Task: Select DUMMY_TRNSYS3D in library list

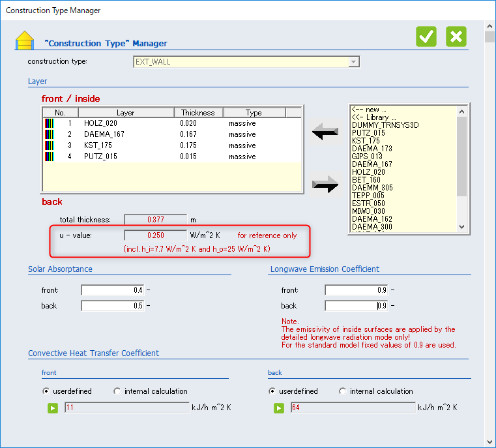Action: pos(385,125)
